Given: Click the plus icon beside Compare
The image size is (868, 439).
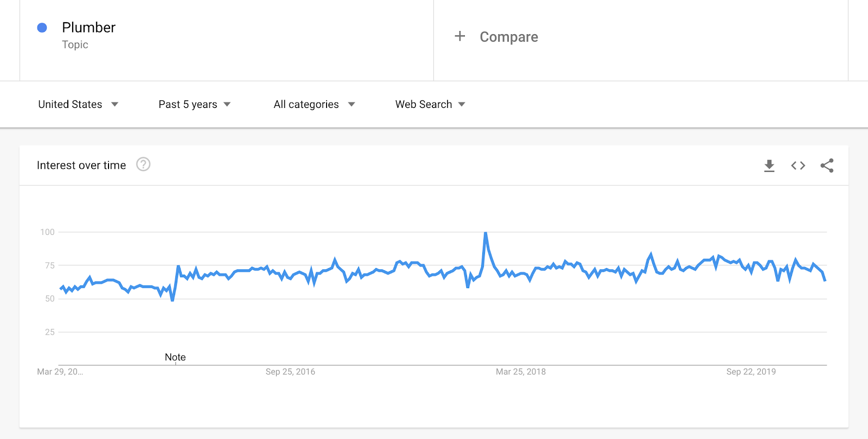Looking at the screenshot, I should (x=460, y=36).
